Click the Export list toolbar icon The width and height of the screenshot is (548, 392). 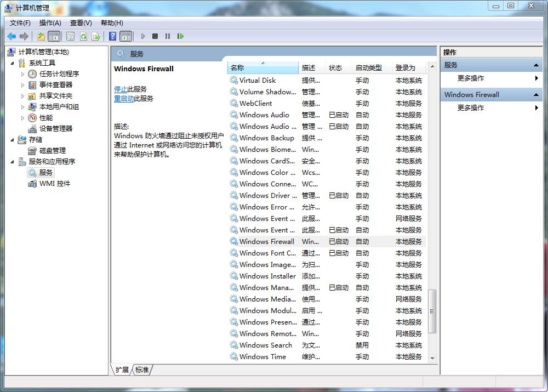pyautogui.click(x=96, y=36)
